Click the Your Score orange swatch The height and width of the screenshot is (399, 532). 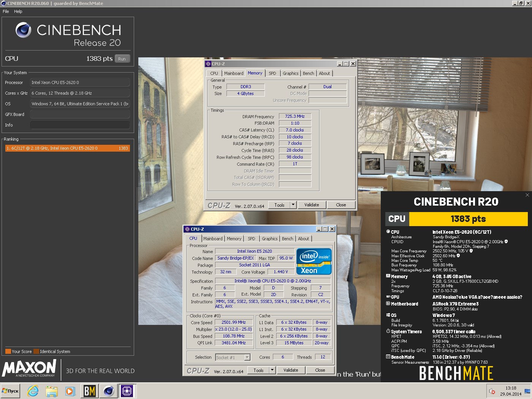(8, 351)
